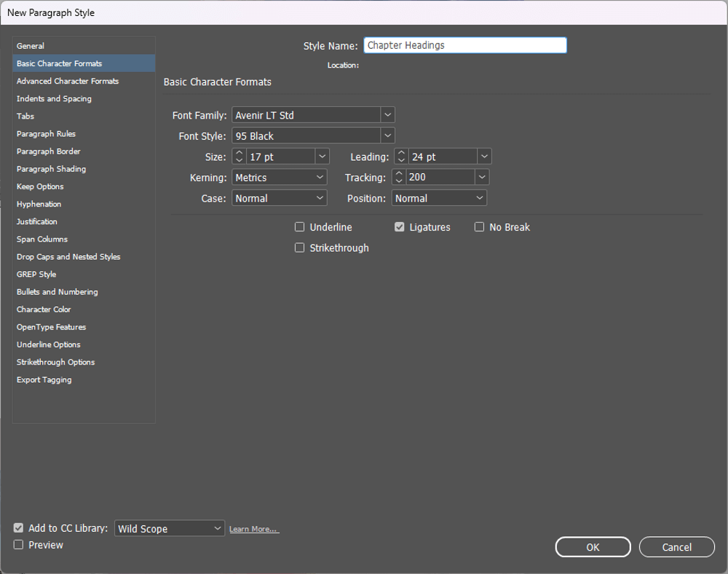
Task: Click the Style Name text field
Action: click(465, 45)
